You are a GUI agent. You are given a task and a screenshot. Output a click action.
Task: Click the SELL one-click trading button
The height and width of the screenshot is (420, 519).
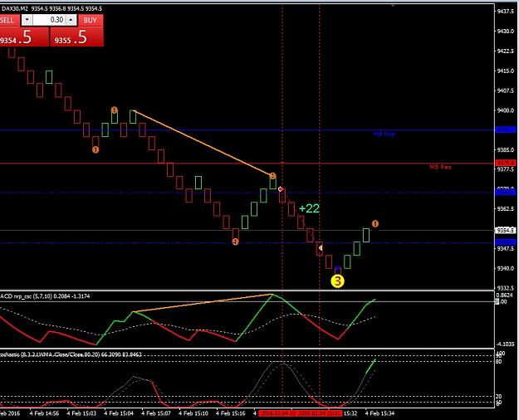pyautogui.click(x=7, y=20)
